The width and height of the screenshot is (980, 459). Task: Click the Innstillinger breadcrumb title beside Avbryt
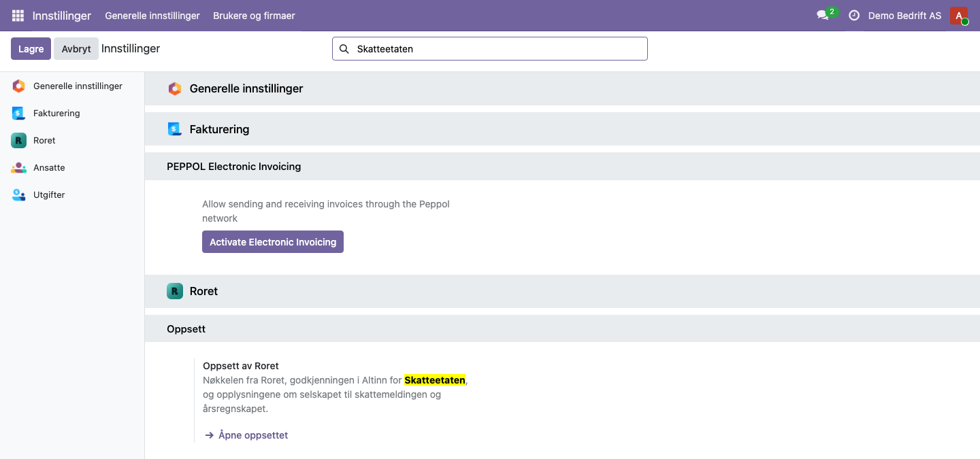pos(131,49)
